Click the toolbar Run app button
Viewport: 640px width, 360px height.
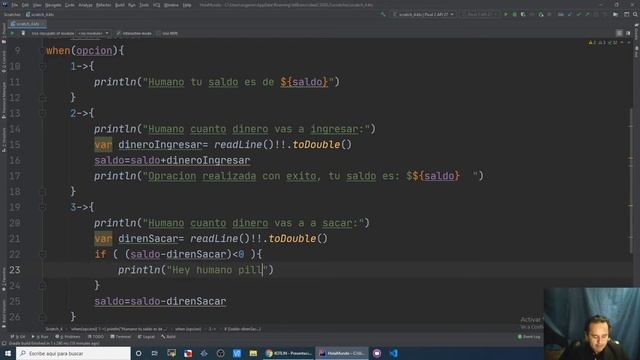point(506,14)
